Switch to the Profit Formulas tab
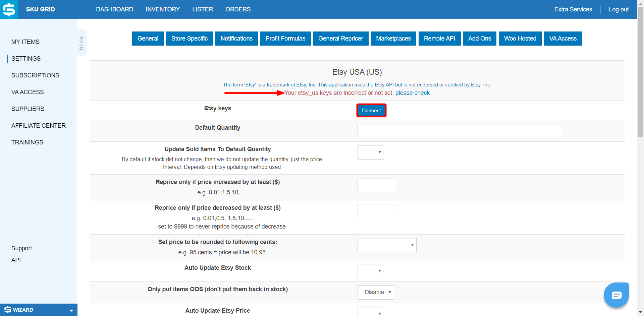Viewport: 644px width, 316px height. click(285, 39)
